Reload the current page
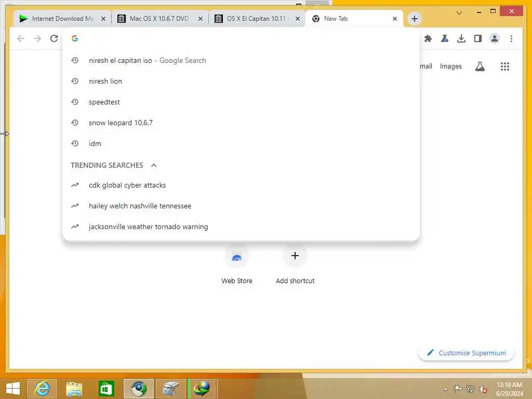This screenshot has width=532, height=399. point(54,38)
